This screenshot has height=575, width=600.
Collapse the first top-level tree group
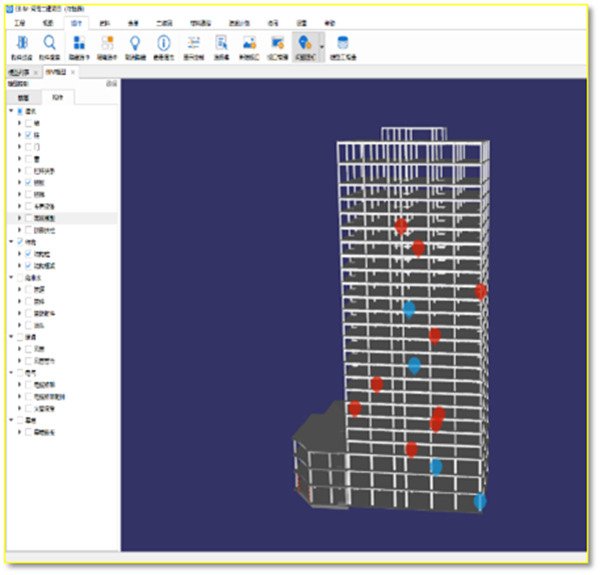point(11,111)
